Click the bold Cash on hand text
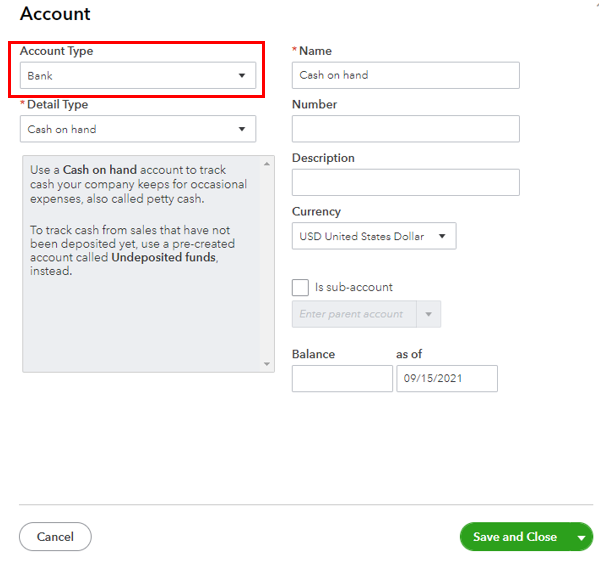The image size is (599, 572). (100, 170)
